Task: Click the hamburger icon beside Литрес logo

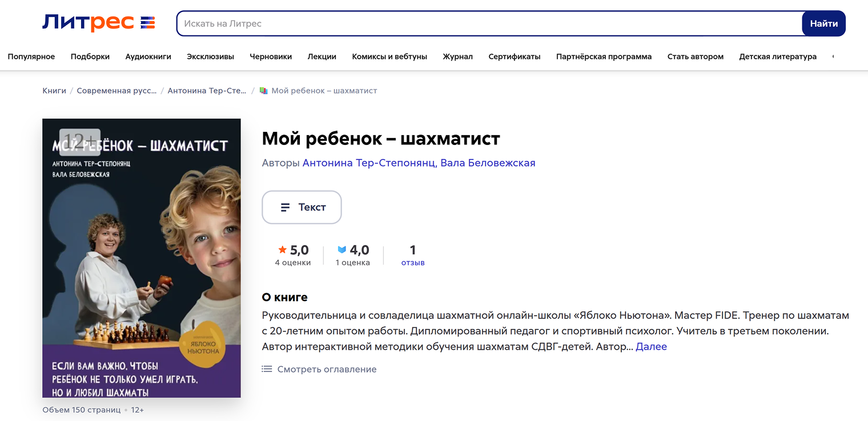Action: click(x=147, y=23)
